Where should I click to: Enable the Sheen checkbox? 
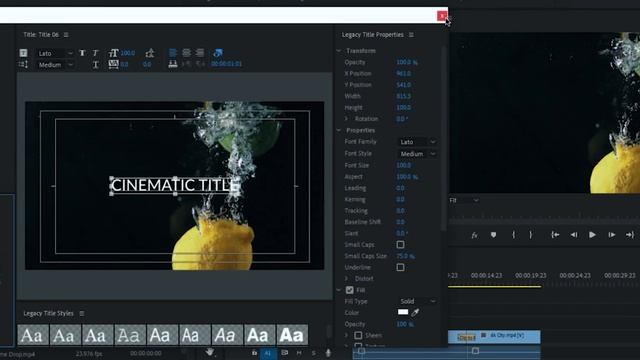click(x=358, y=335)
